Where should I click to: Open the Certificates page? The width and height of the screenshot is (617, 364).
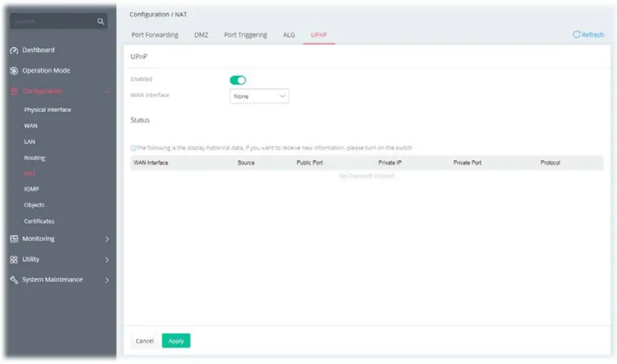point(39,221)
